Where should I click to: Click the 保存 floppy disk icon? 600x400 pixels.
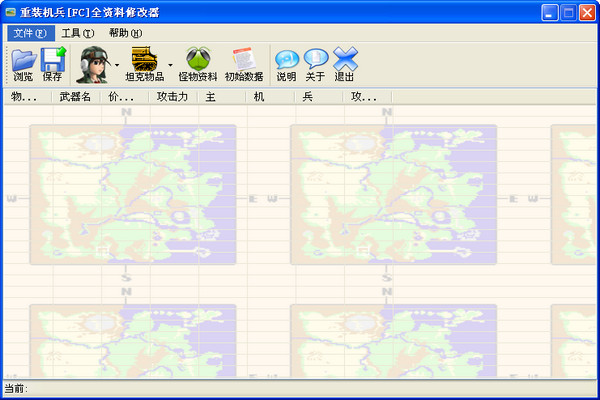pos(53,64)
